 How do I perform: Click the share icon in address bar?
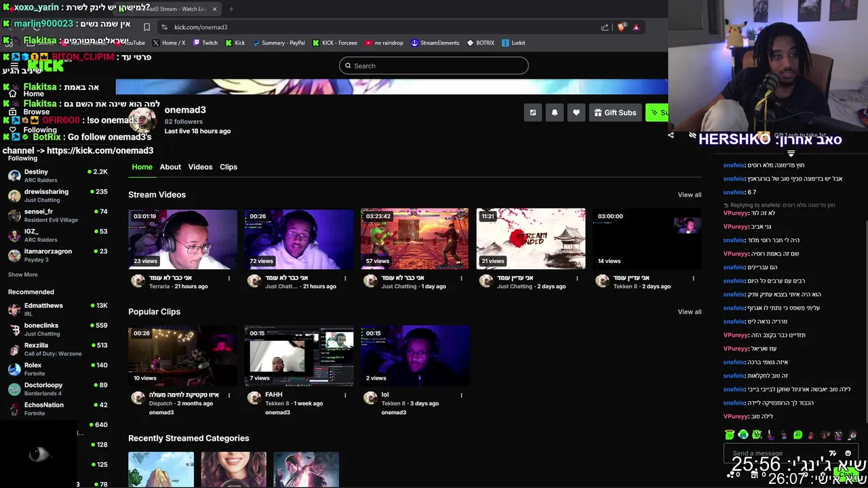tap(605, 27)
